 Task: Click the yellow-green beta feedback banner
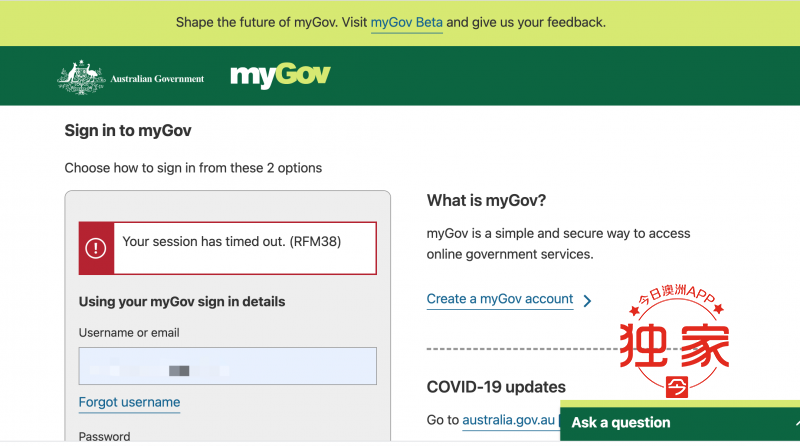(400, 23)
